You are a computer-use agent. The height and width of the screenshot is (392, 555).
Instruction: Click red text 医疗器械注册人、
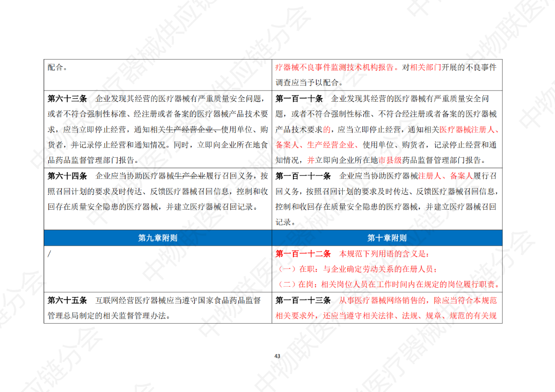pyautogui.click(x=469, y=129)
